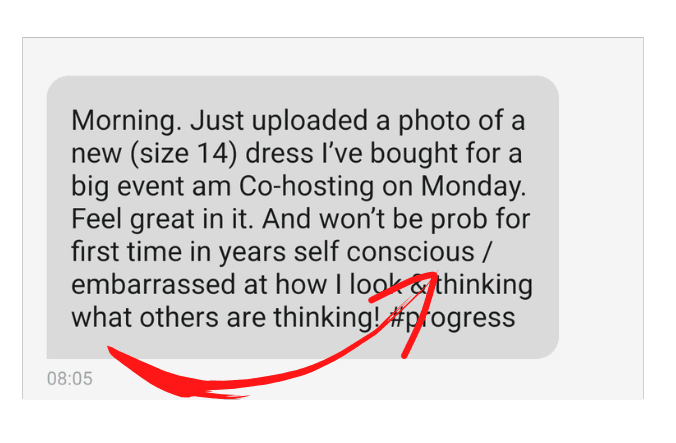Click the word 'others' in the last line

[x=179, y=318]
